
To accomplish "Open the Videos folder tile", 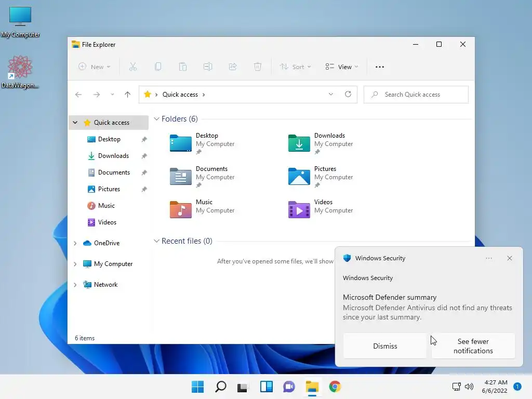I will tap(321, 209).
